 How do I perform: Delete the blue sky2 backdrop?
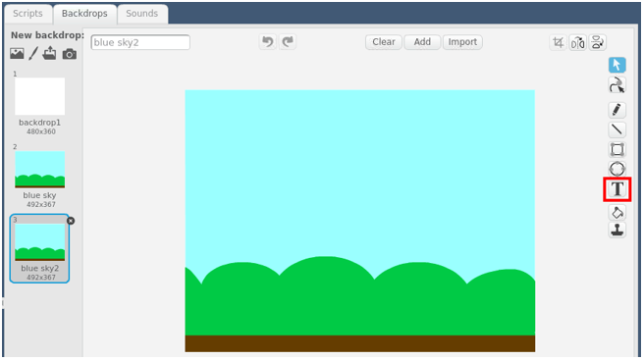pos(71,221)
